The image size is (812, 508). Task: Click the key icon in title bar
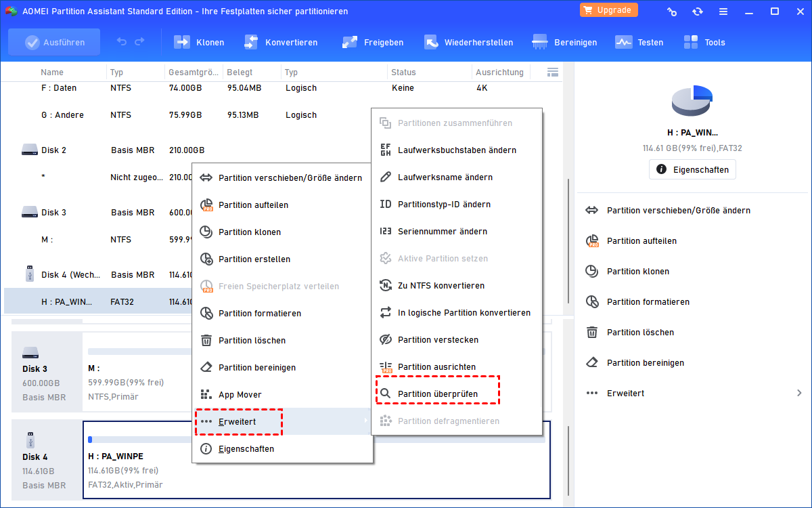tap(672, 12)
